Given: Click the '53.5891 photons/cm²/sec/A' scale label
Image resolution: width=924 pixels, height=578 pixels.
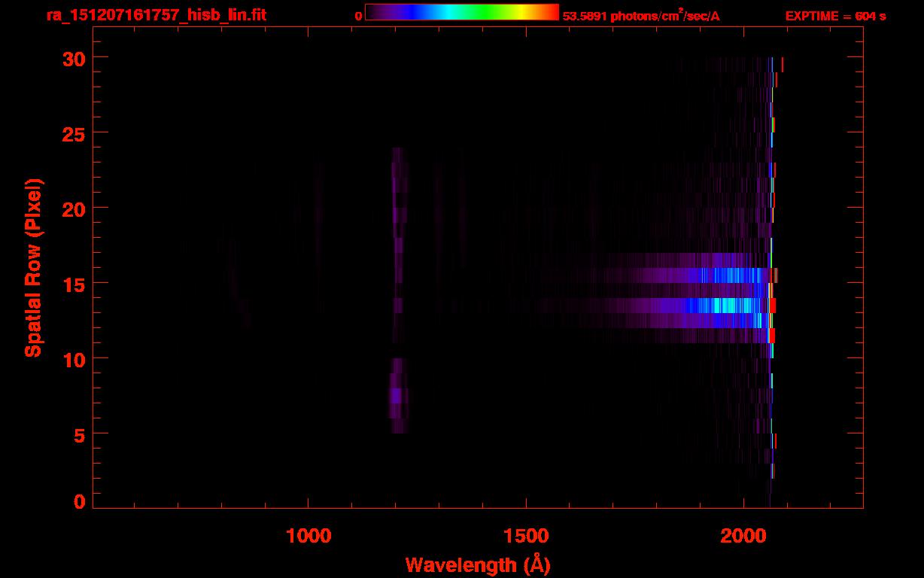Looking at the screenshot, I should tap(641, 15).
